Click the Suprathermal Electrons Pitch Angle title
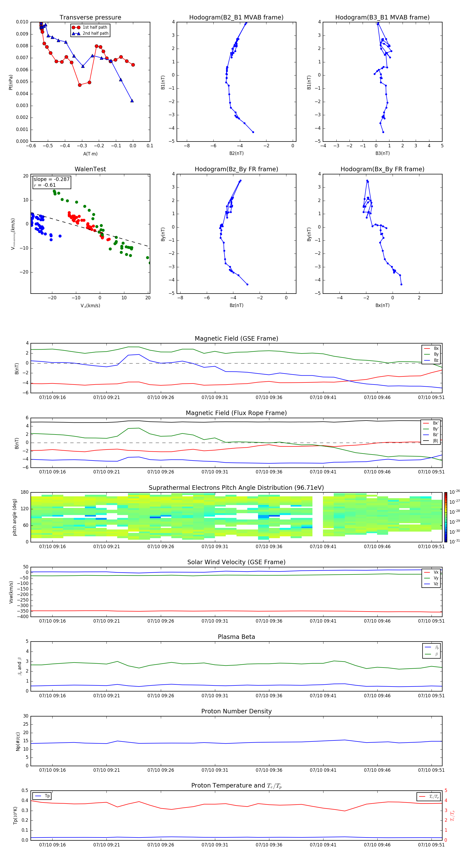Viewport: 473px width, 868px height. [236, 488]
